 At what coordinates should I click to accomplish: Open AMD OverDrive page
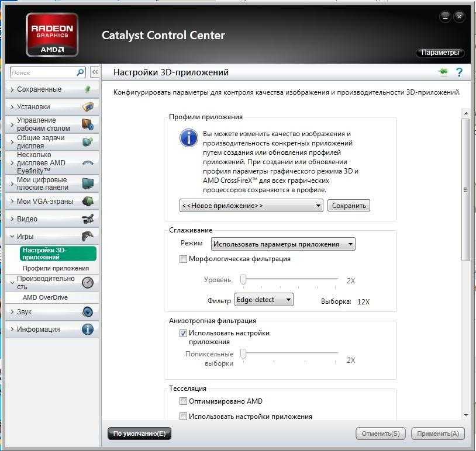[x=45, y=297]
